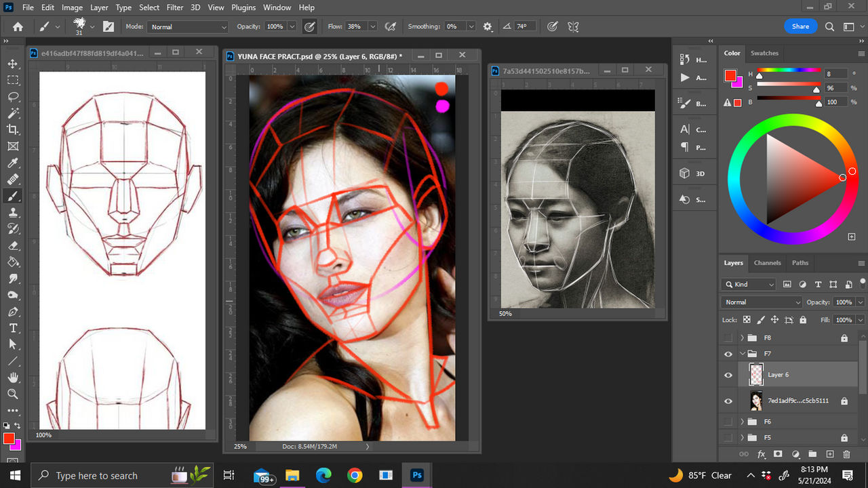Switch to the Swatches panel tab
Image resolution: width=868 pixels, height=488 pixels.
764,53
